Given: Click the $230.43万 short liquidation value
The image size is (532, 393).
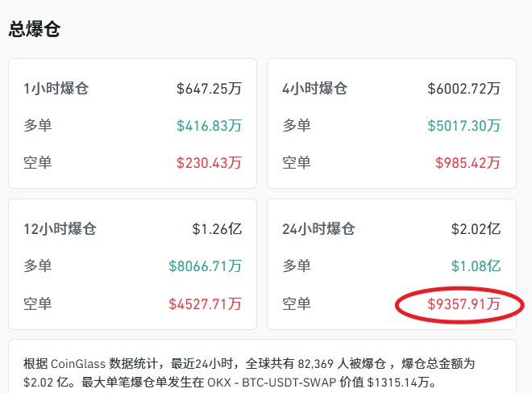Looking at the screenshot, I should tap(209, 163).
